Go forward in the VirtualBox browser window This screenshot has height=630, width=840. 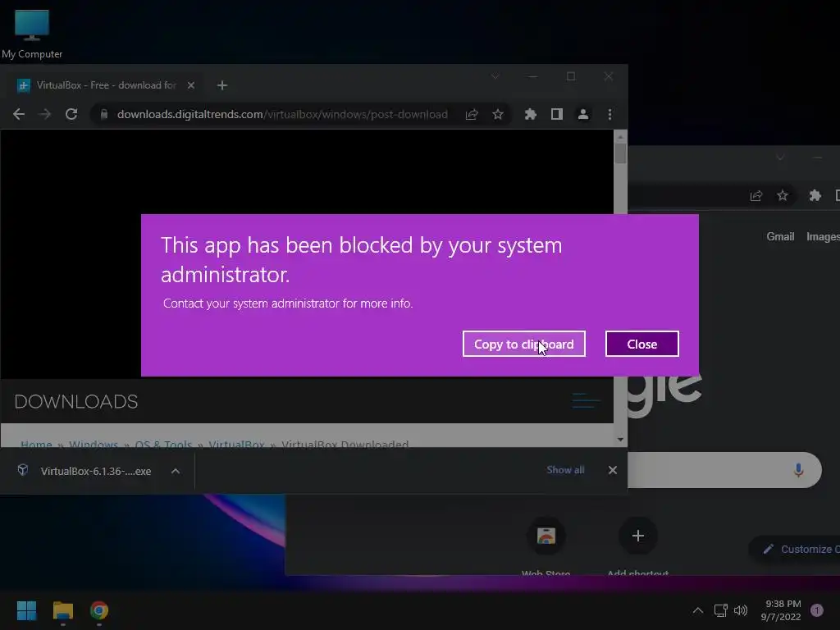tap(45, 114)
